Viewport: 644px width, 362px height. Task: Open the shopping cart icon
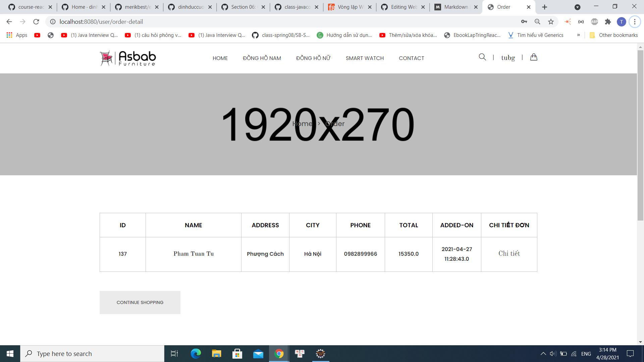point(534,57)
